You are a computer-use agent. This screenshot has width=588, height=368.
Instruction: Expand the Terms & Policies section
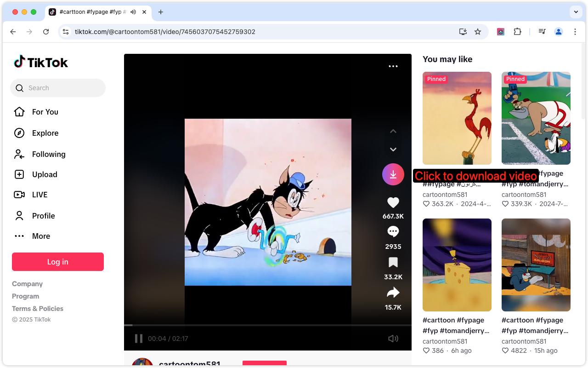point(38,309)
